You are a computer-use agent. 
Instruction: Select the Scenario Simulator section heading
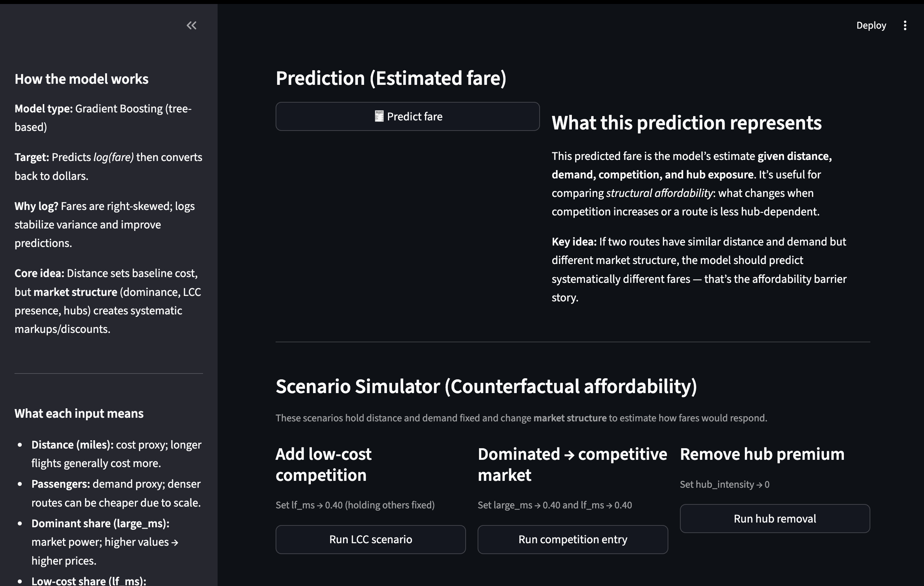point(486,386)
